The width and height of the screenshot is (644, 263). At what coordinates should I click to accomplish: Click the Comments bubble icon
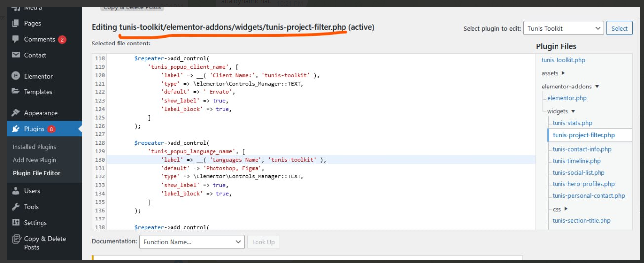[x=16, y=39]
